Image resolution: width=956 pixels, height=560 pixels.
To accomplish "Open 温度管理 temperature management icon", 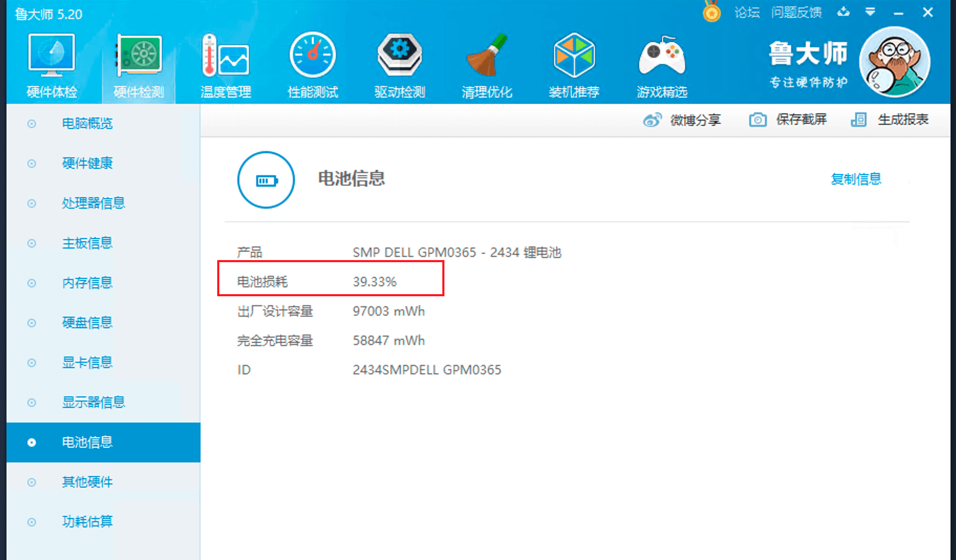I will (x=226, y=56).
